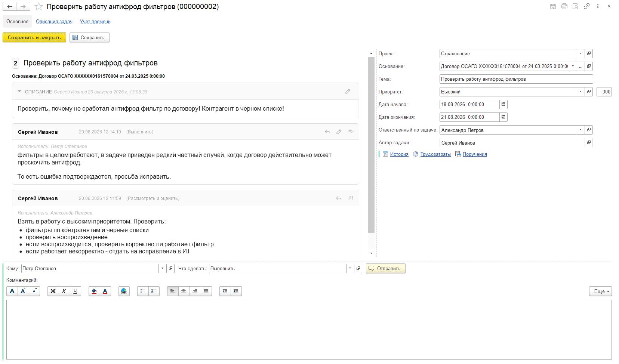Open the three-dot more actions menu
Image resolution: width=619 pixels, height=364 pixels.
(598, 6)
